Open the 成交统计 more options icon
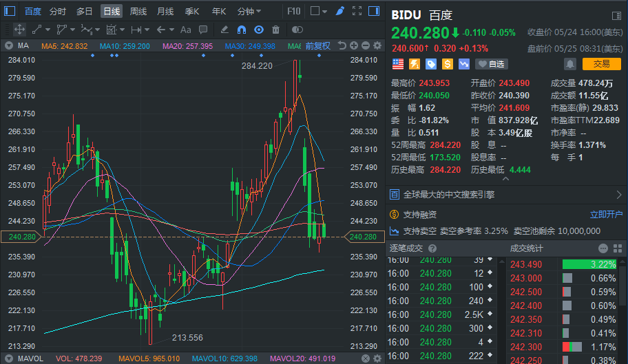Viewport: 628px width, 364px height. (x=603, y=248)
